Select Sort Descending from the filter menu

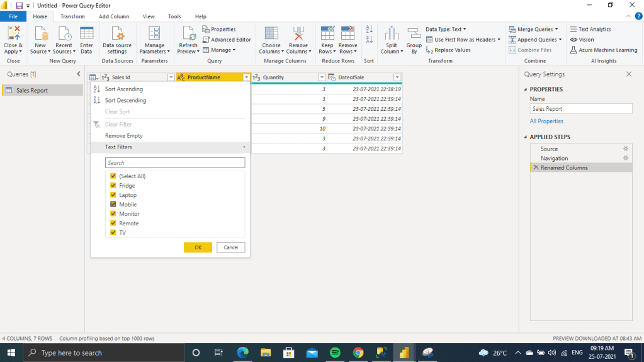[125, 100]
